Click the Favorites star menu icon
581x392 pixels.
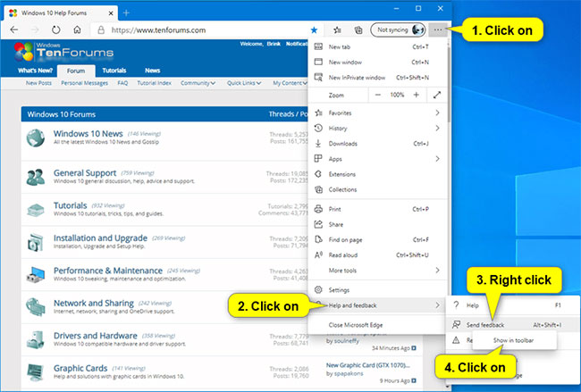click(318, 113)
